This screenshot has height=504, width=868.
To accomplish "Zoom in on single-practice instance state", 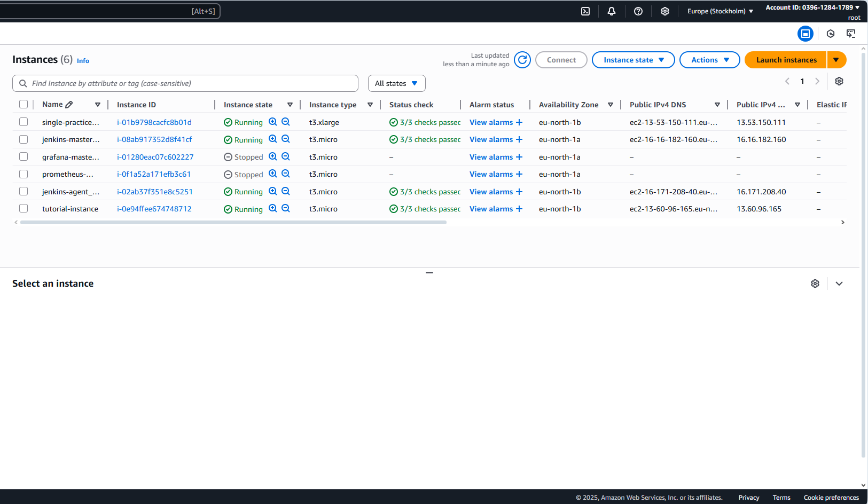I will [273, 122].
